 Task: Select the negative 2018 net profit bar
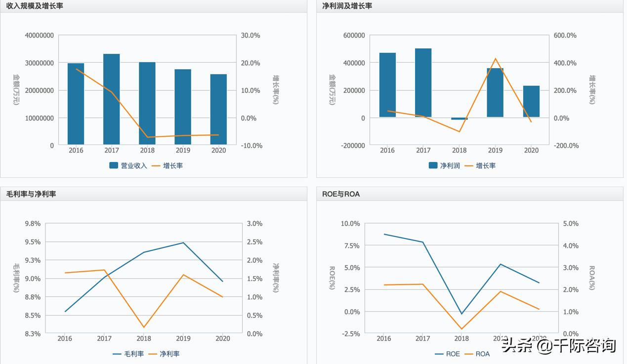460,119
